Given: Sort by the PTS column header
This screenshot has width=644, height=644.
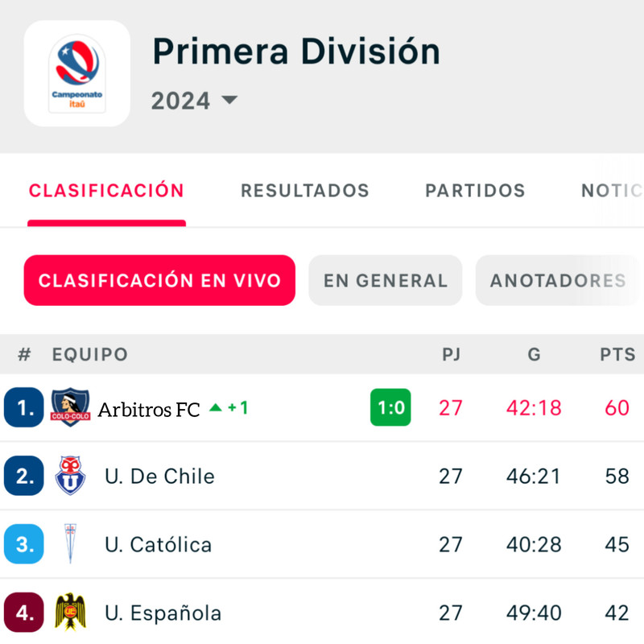Looking at the screenshot, I should [x=617, y=354].
